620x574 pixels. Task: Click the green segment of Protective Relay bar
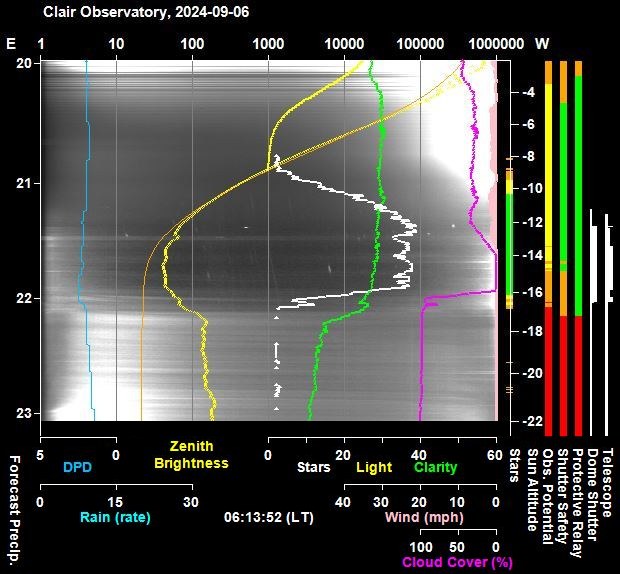point(578,196)
